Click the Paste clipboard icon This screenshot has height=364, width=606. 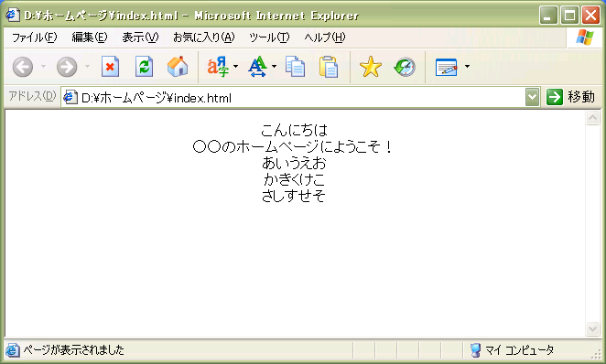click(x=329, y=67)
